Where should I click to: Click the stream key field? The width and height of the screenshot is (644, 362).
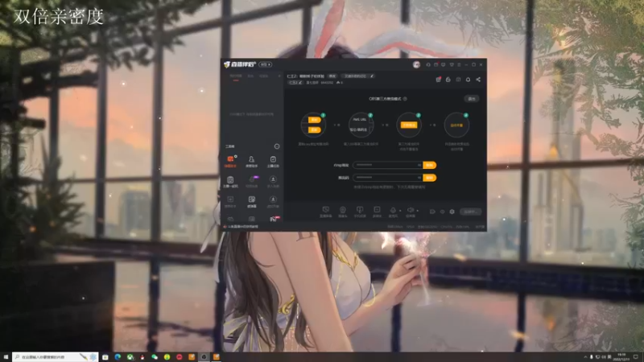pyautogui.click(x=388, y=178)
